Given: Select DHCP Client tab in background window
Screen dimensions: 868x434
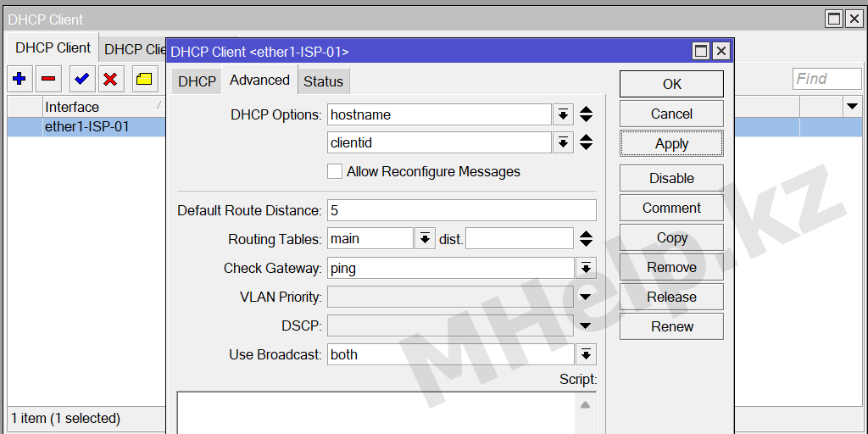Looking at the screenshot, I should [53, 47].
